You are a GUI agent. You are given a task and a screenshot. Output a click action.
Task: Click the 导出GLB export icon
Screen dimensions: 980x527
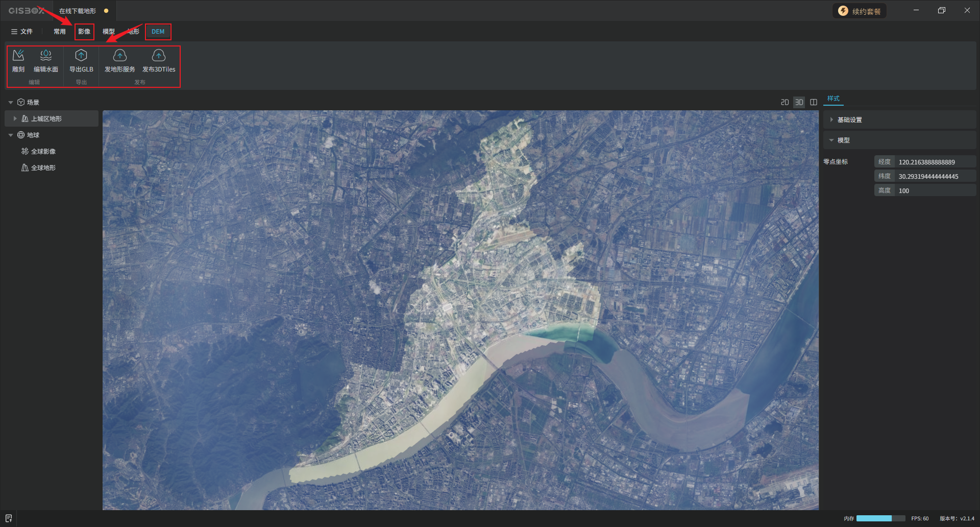click(81, 60)
